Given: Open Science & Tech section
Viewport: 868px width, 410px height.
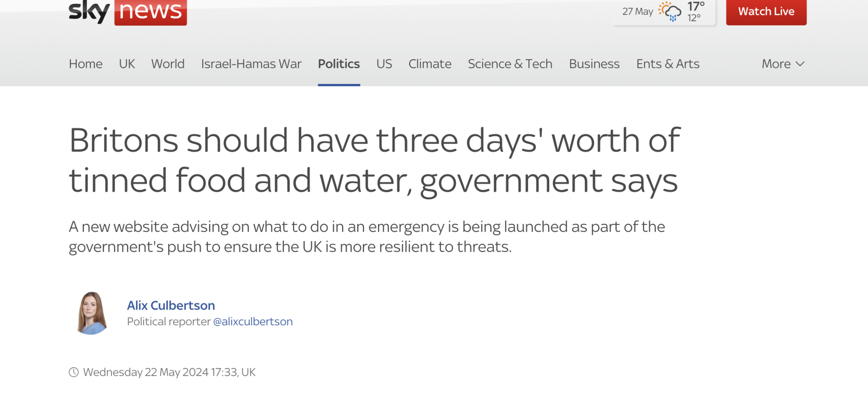Looking at the screenshot, I should coord(510,64).
